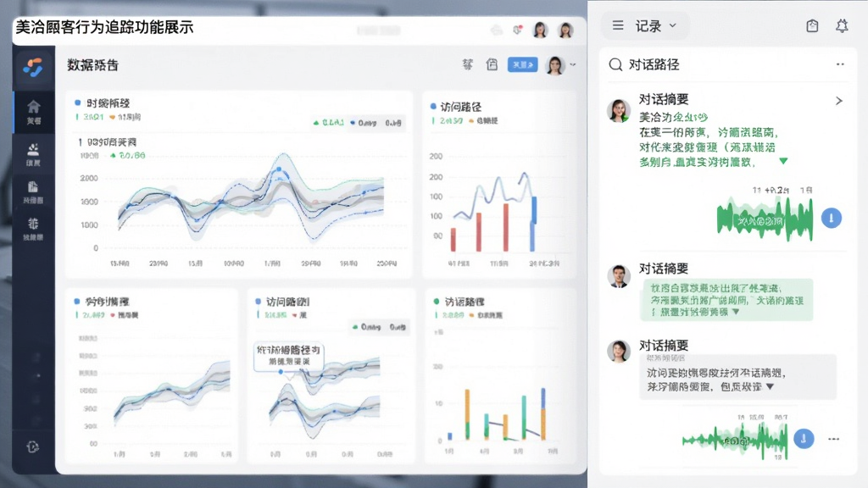Click the blue round button beside the upper waveform
868x488 pixels.
(831, 218)
